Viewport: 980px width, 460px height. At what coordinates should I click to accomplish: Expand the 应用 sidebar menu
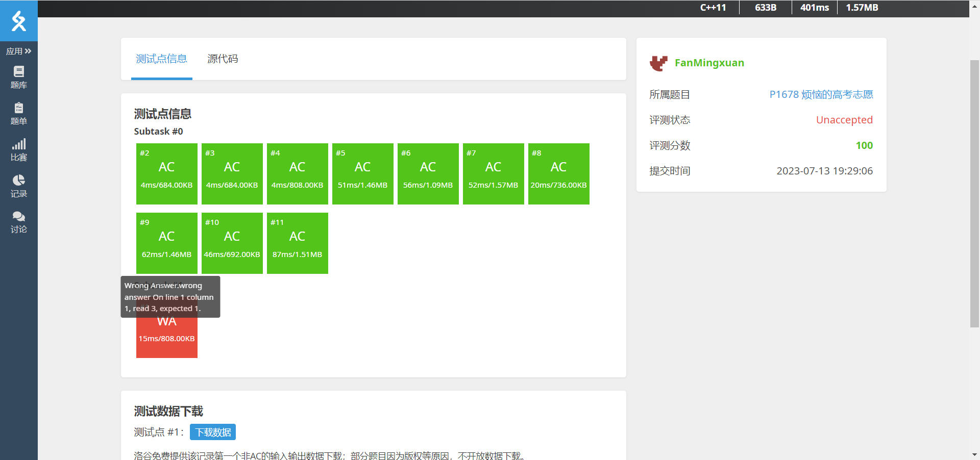pos(19,51)
